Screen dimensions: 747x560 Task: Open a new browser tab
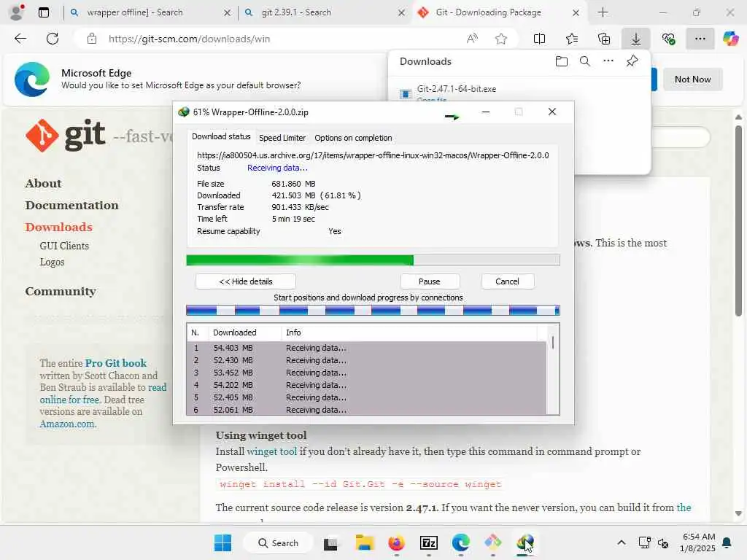point(603,12)
